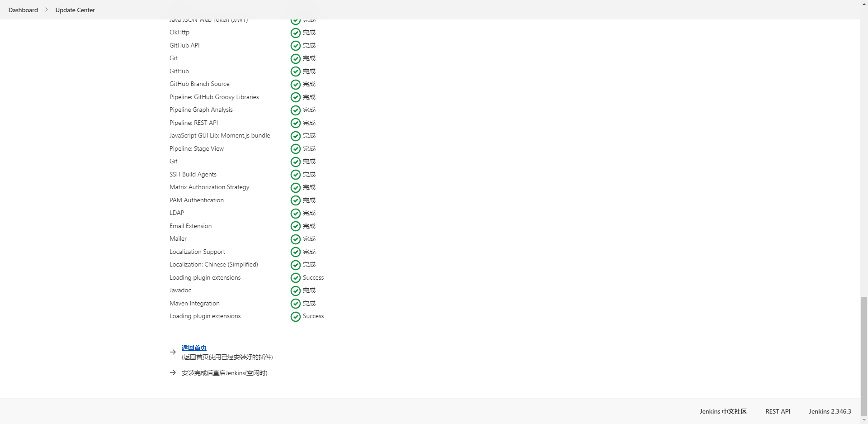Click check icon for Pipeline: GitHub Groovy Libraries
Viewport: 868px width, 424px height.
(296, 97)
